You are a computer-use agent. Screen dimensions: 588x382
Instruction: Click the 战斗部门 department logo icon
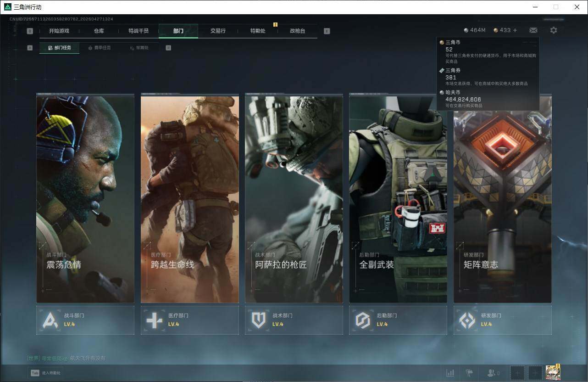point(50,320)
